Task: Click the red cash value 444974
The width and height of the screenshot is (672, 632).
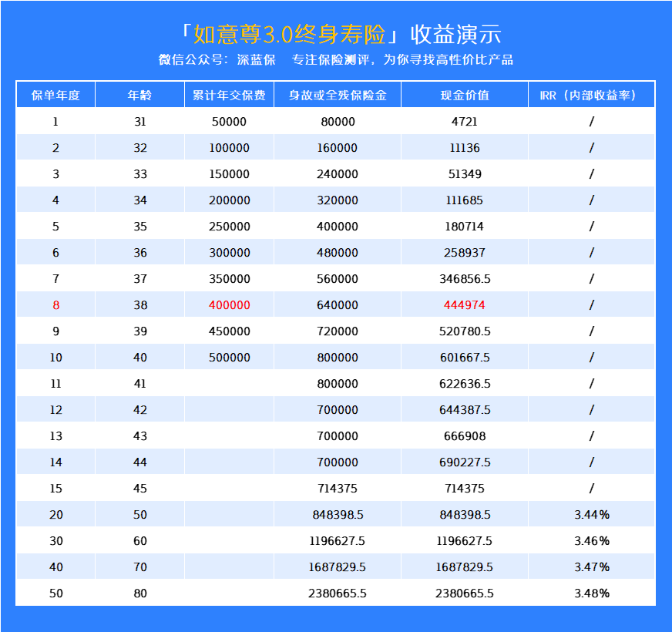Action: [465, 305]
